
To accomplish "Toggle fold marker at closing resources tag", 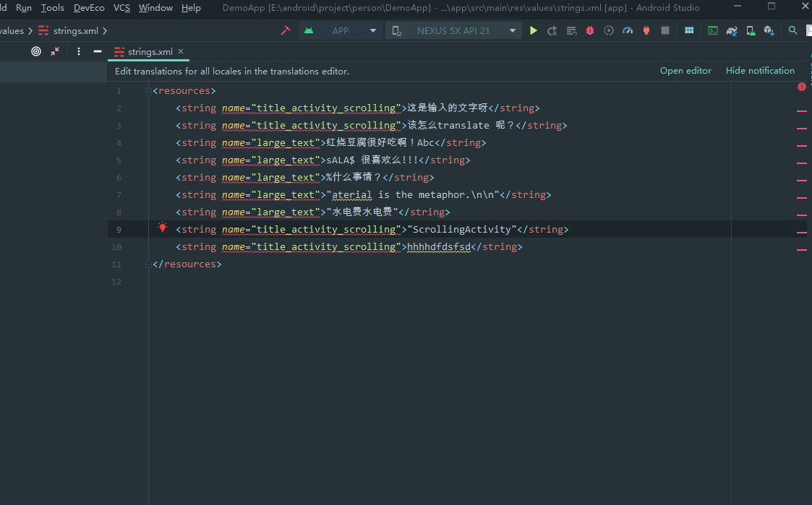I will (148, 264).
